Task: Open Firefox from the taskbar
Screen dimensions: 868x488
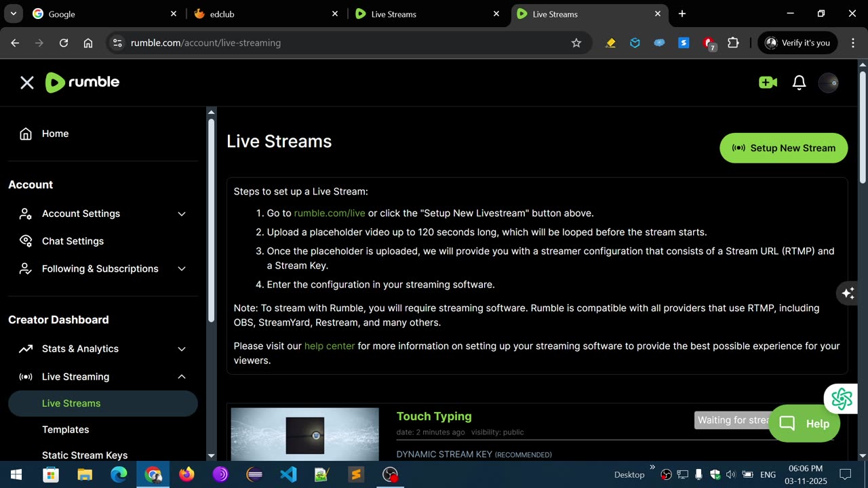Action: coord(186,474)
